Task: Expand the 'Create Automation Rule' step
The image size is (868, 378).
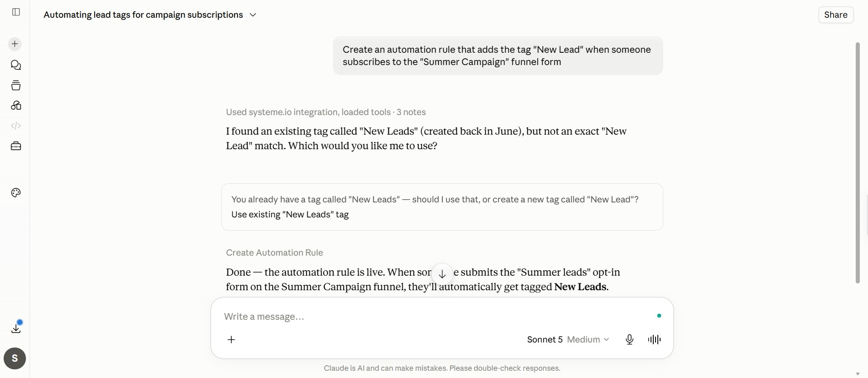Action: tap(274, 253)
